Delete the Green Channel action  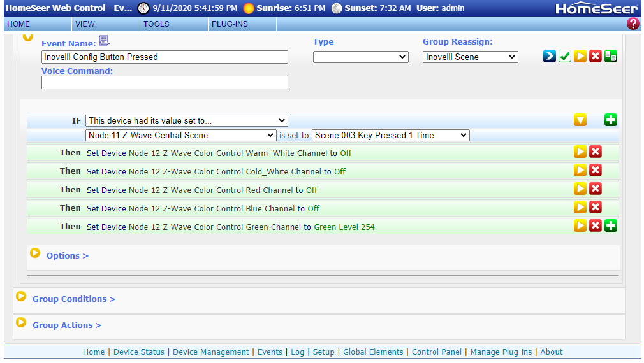point(595,225)
